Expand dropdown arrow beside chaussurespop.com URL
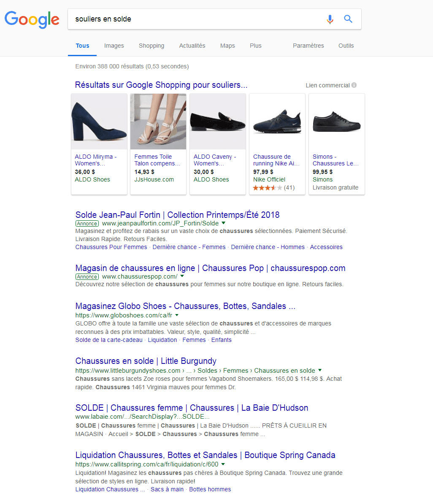 (182, 276)
